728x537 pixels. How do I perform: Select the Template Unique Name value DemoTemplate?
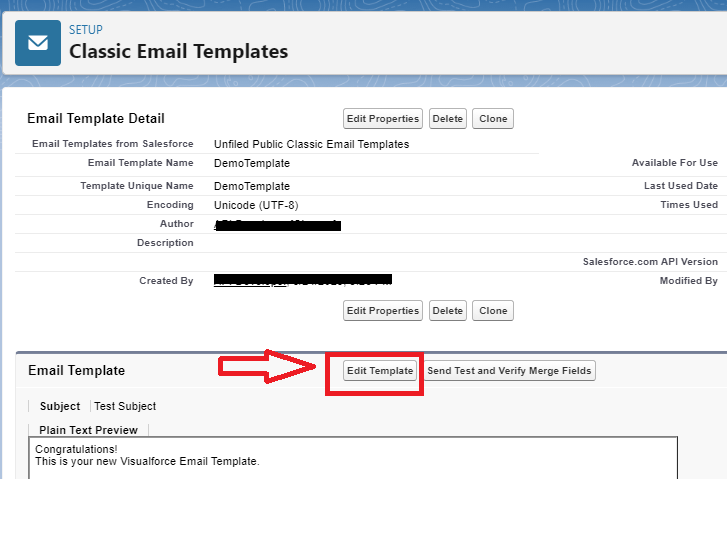tap(252, 186)
